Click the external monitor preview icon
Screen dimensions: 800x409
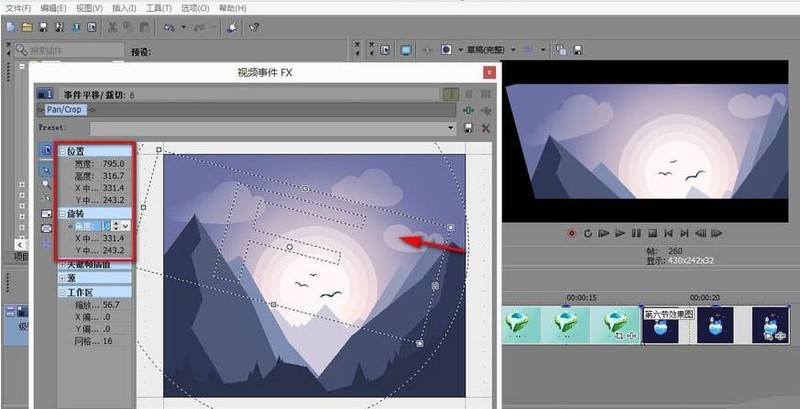tap(406, 50)
